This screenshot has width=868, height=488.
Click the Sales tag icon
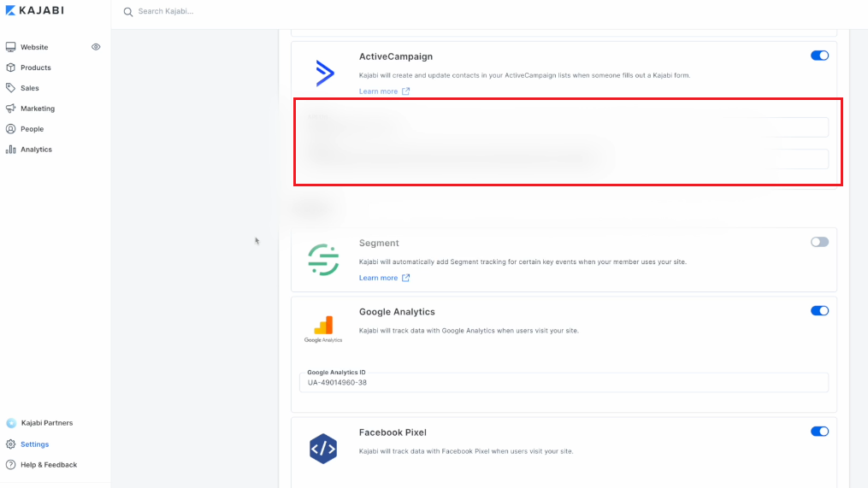click(x=10, y=88)
